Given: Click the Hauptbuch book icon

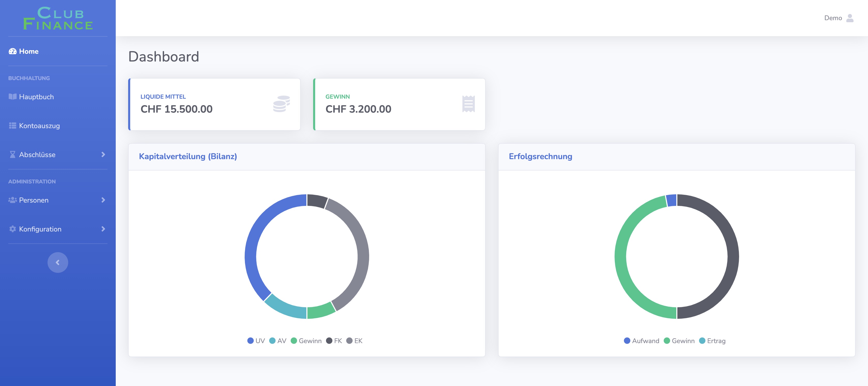Looking at the screenshot, I should pos(12,97).
